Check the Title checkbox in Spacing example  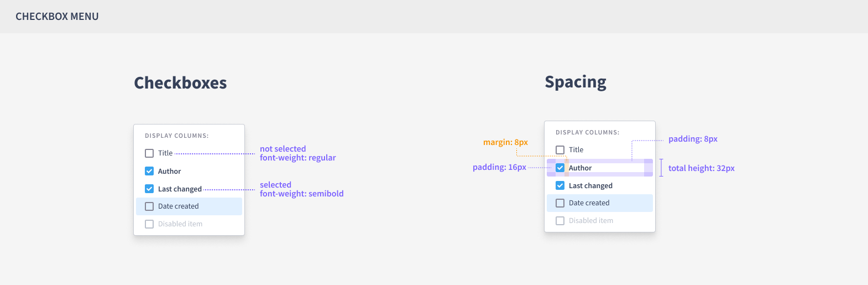pos(560,150)
